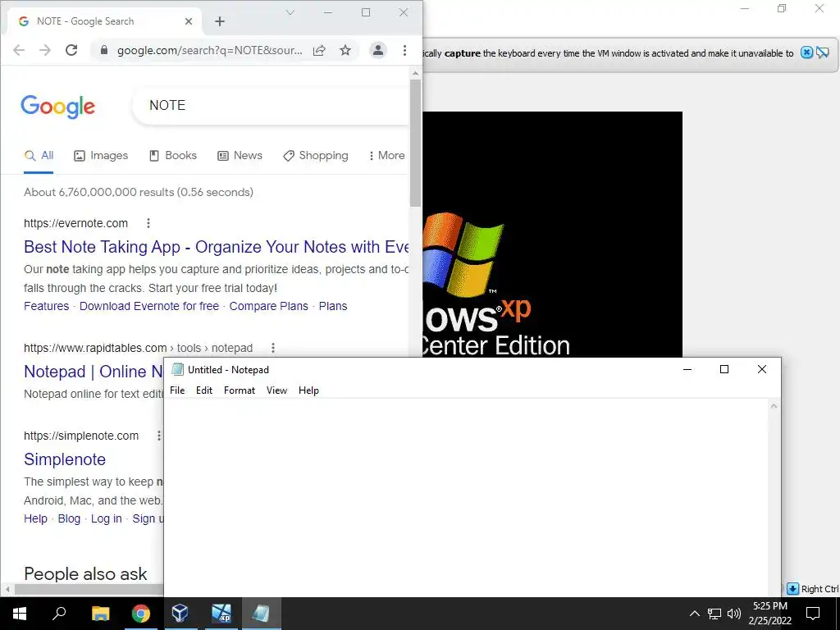
Task: Open Windows taskbar search
Action: (59, 614)
